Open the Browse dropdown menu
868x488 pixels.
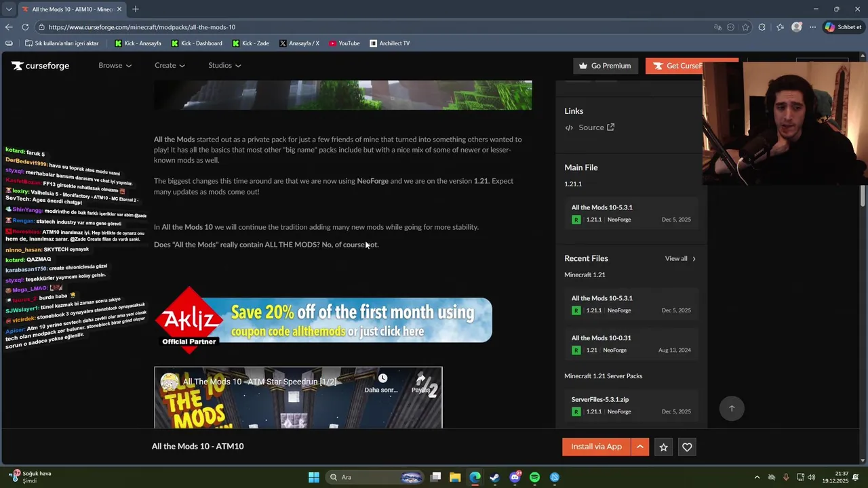(x=115, y=65)
